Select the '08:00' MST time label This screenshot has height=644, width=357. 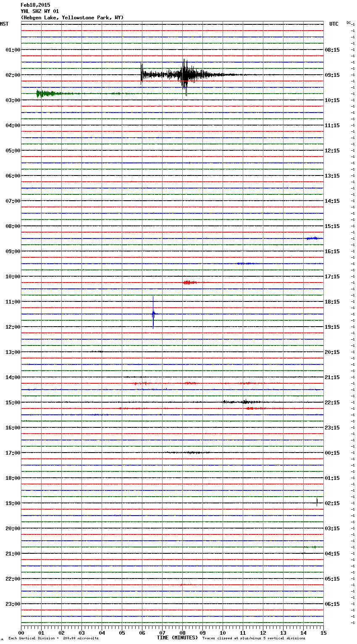pyautogui.click(x=13, y=226)
